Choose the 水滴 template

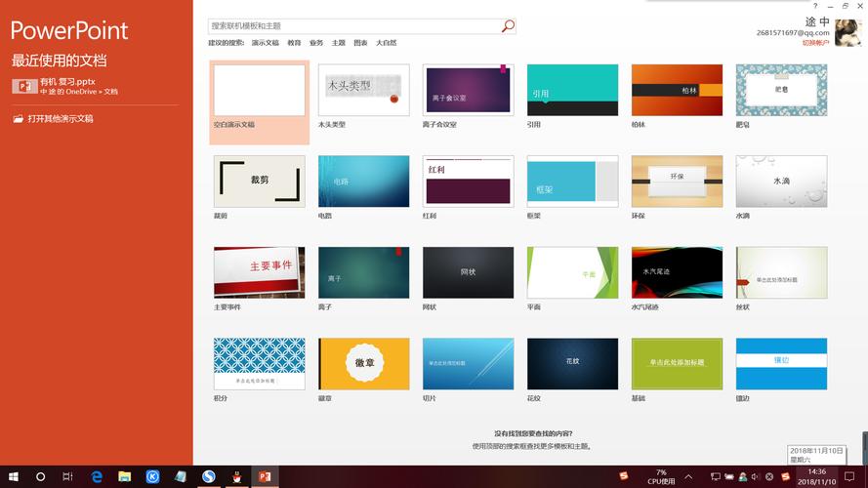[781, 182]
